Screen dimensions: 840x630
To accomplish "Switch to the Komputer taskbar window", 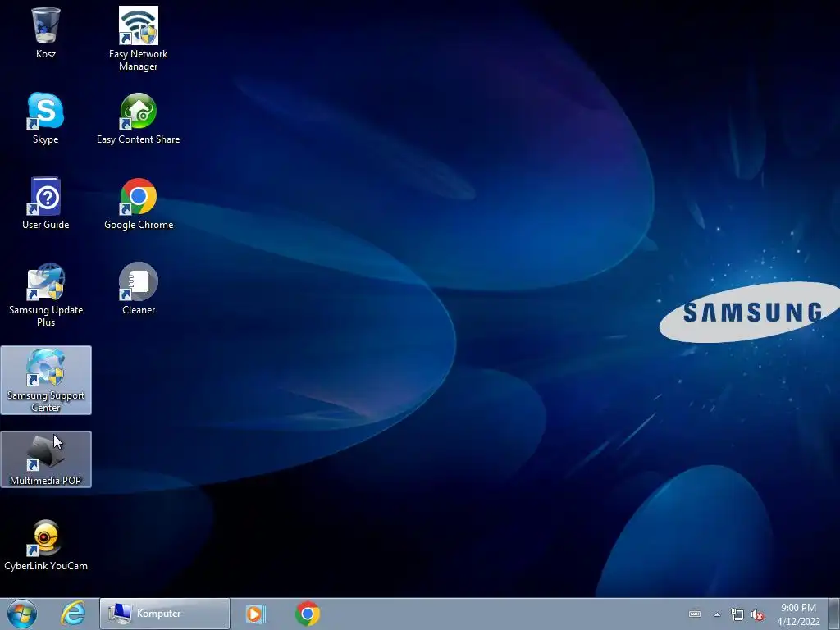I will click(164, 614).
